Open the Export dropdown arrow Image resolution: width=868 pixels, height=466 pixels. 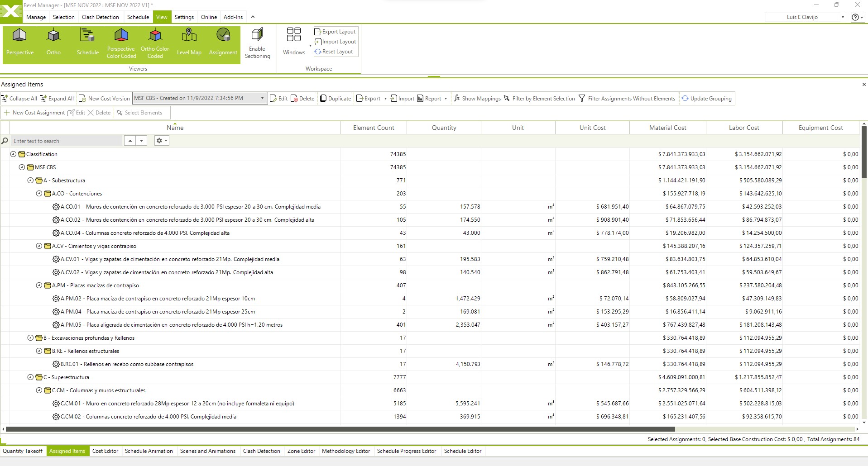[385, 99]
